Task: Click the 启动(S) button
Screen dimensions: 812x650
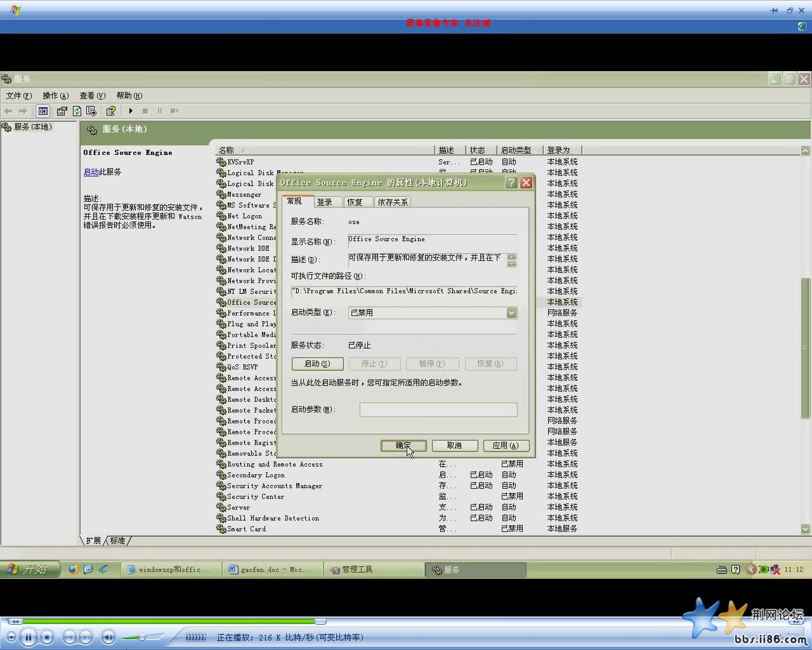Action: [x=317, y=364]
